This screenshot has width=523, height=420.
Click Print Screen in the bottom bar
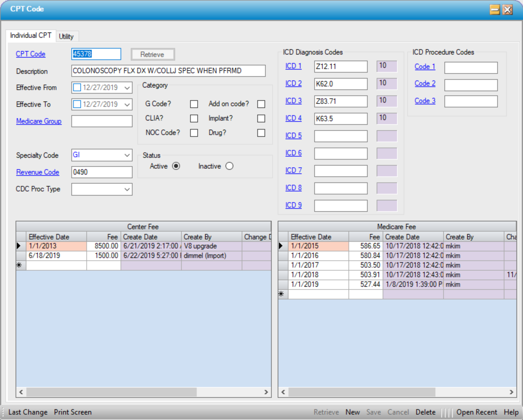point(73,412)
